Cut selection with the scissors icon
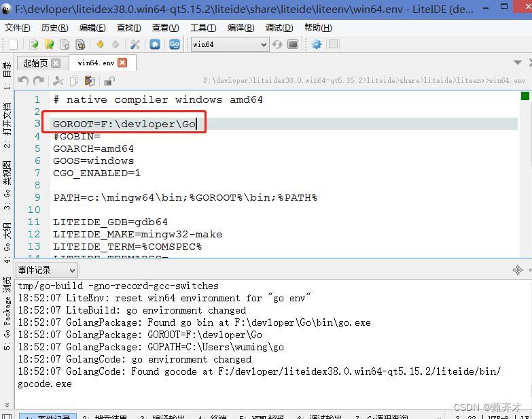Image resolution: width=532 pixels, height=419 pixels. [x=58, y=81]
